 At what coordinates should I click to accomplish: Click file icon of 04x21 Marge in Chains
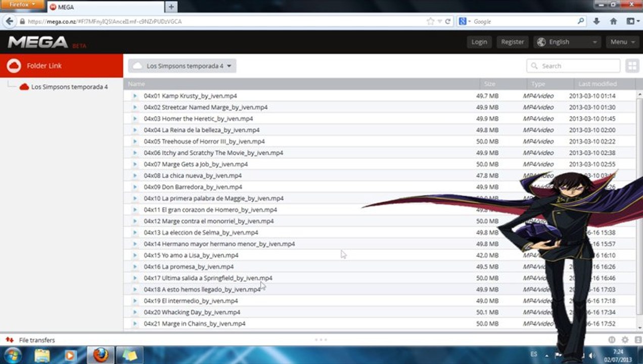135,324
